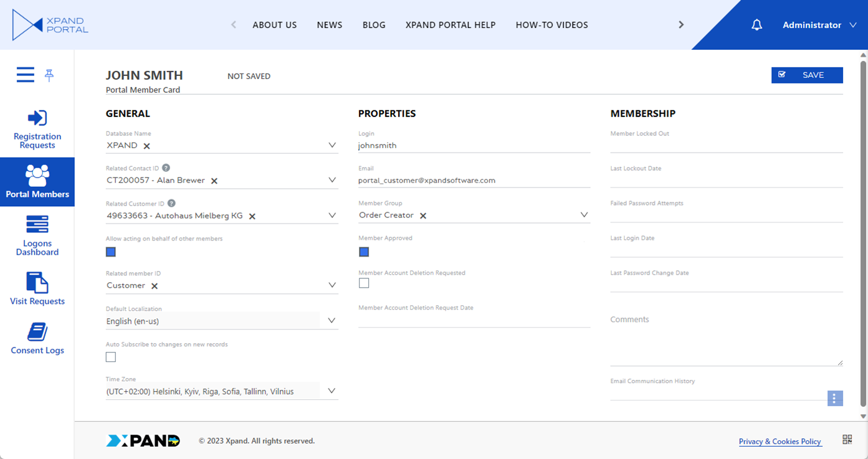Expand the Database Name dropdown
This screenshot has width=868, height=459.
click(x=331, y=145)
